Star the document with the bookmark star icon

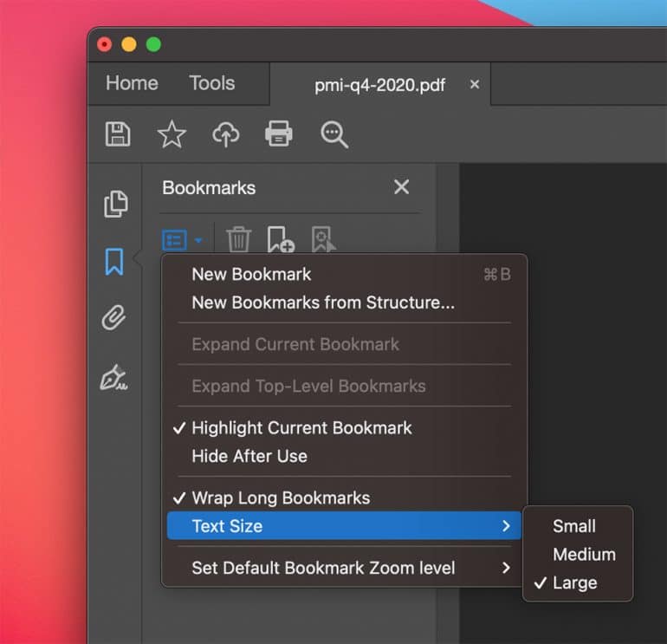click(172, 134)
